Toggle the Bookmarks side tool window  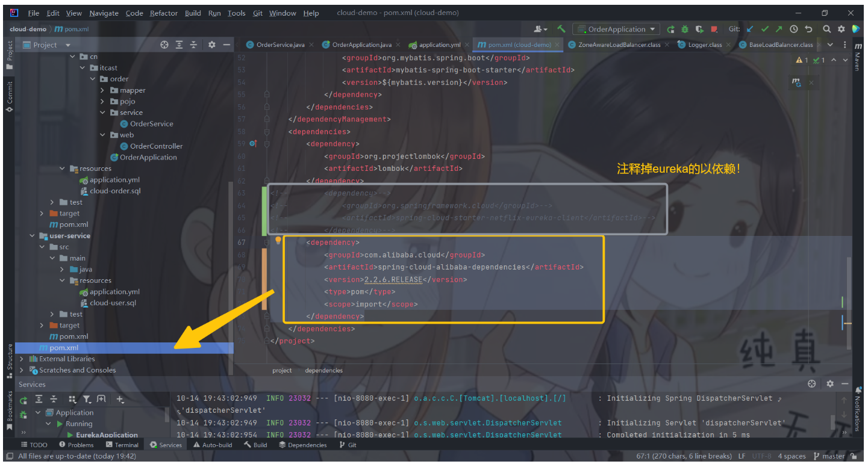pyautogui.click(x=9, y=410)
